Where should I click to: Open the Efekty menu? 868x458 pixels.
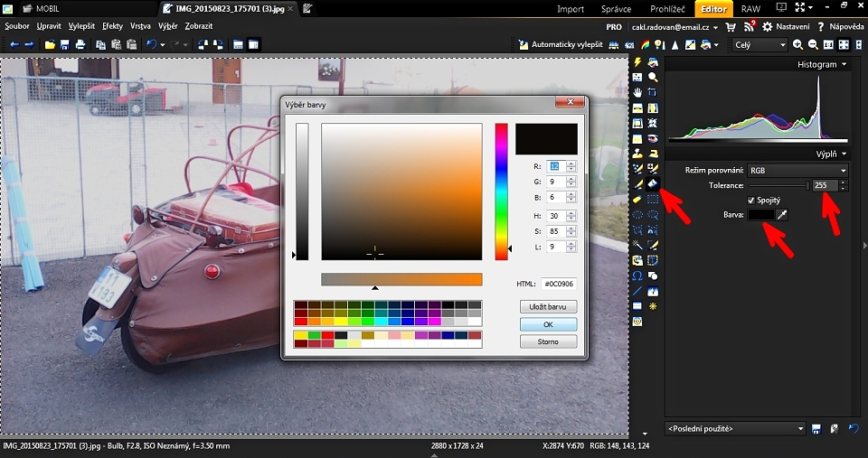112,26
